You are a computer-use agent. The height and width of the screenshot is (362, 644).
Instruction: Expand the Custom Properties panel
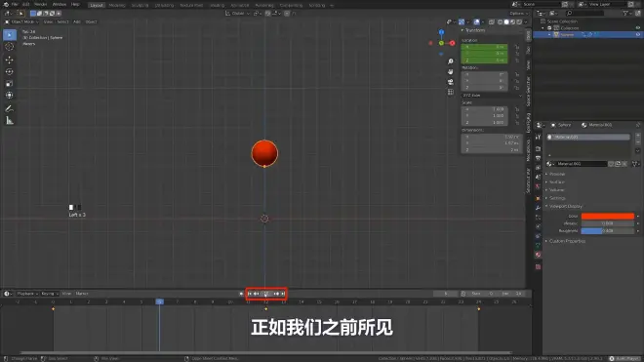(x=566, y=241)
